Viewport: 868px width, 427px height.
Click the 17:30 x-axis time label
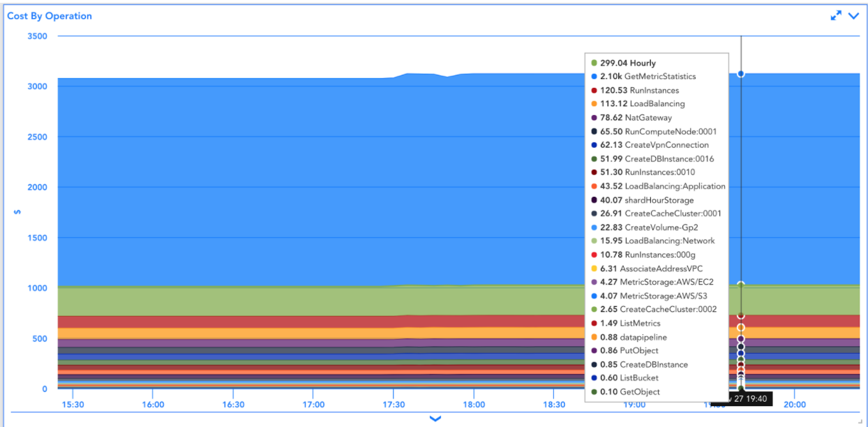[x=394, y=404]
